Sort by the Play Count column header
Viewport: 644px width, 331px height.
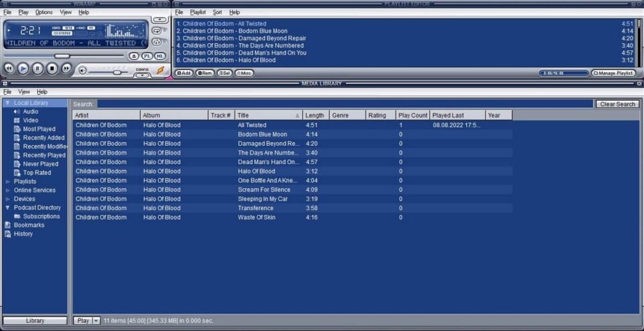click(413, 115)
